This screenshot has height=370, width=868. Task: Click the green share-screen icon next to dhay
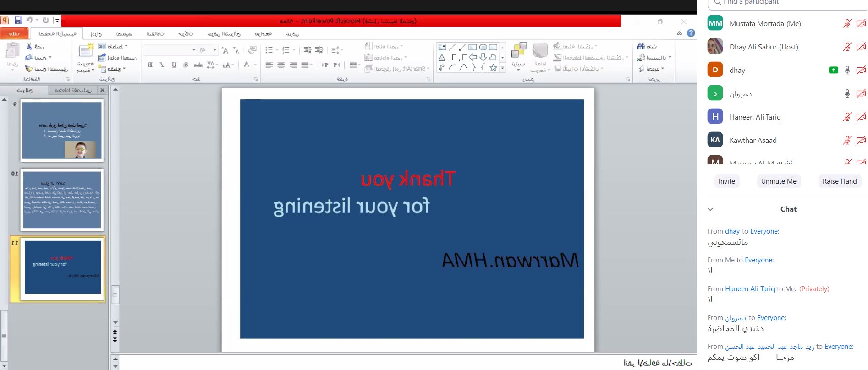coord(834,70)
